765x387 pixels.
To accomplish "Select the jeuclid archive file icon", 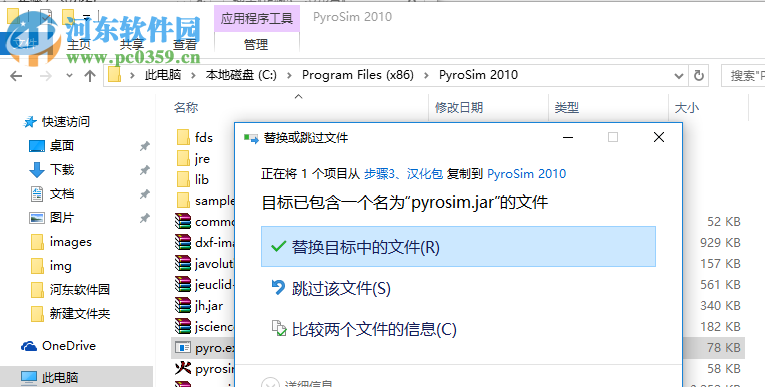I will pos(183,284).
